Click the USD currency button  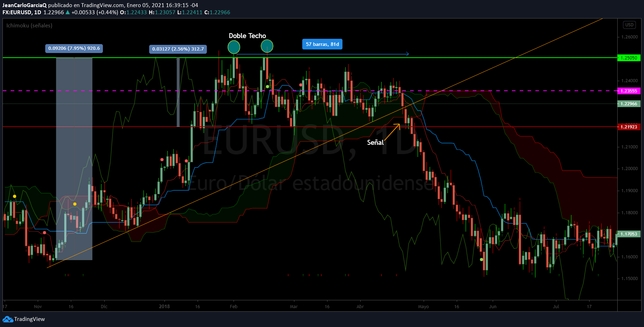point(629,25)
